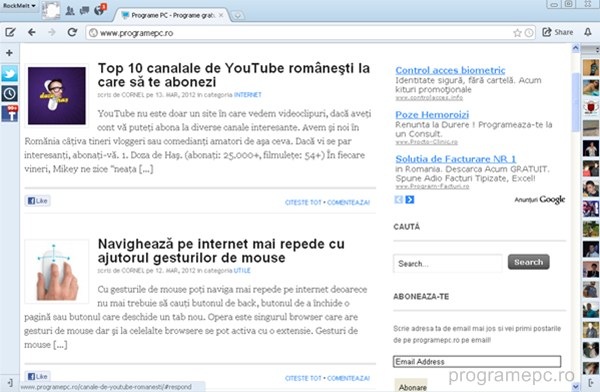600x392 pixels.
Task: Close the Programe PC tab
Action: [x=221, y=15]
